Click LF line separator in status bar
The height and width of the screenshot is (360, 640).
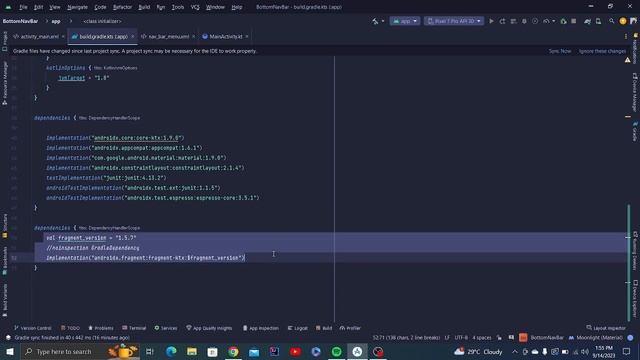[447, 338]
